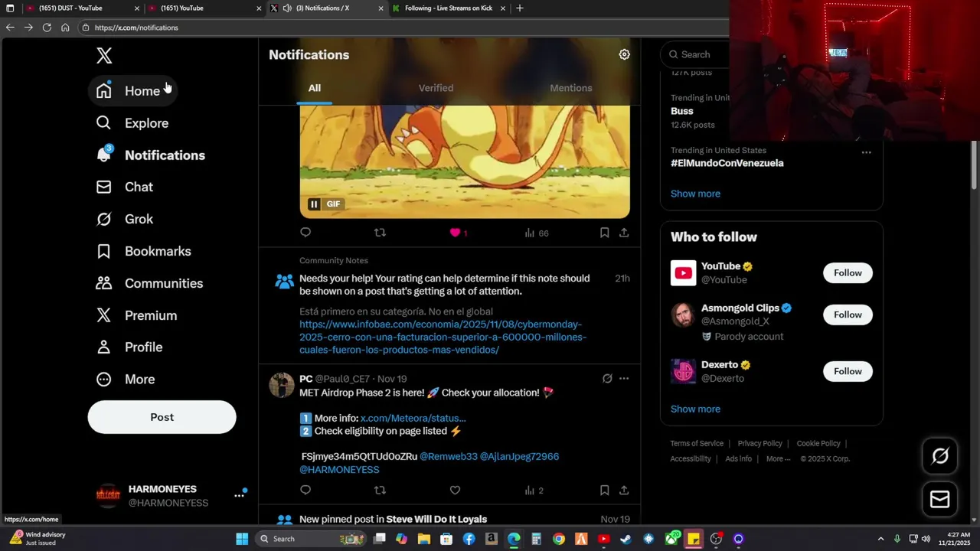Open Steam from the taskbar
The height and width of the screenshot is (551, 980).
point(626,539)
